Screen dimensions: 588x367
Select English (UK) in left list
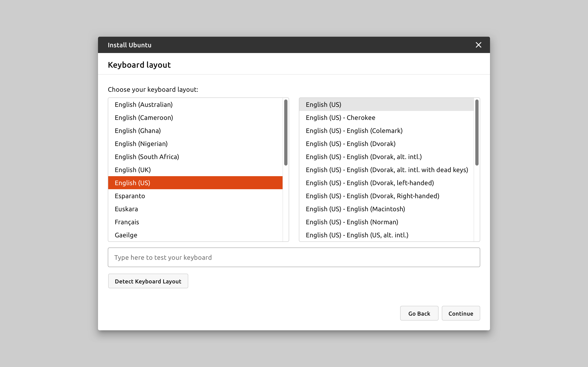(133, 170)
